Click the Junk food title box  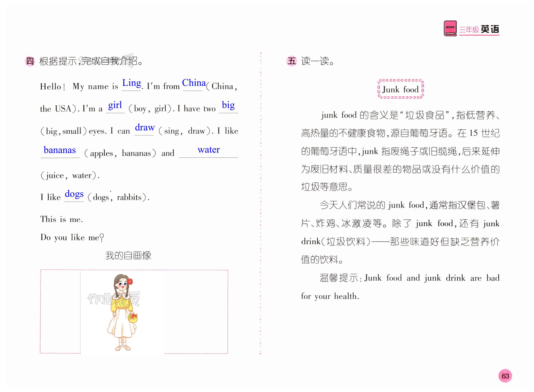pyautogui.click(x=400, y=89)
